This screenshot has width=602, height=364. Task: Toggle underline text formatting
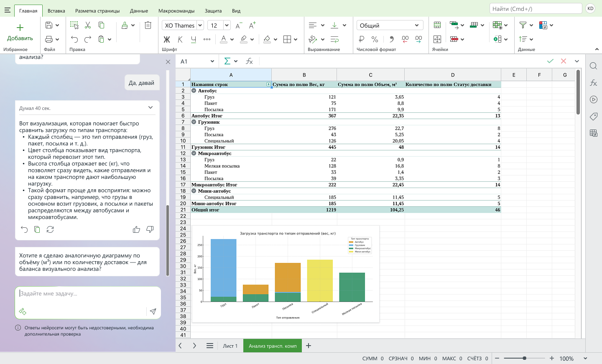point(194,39)
